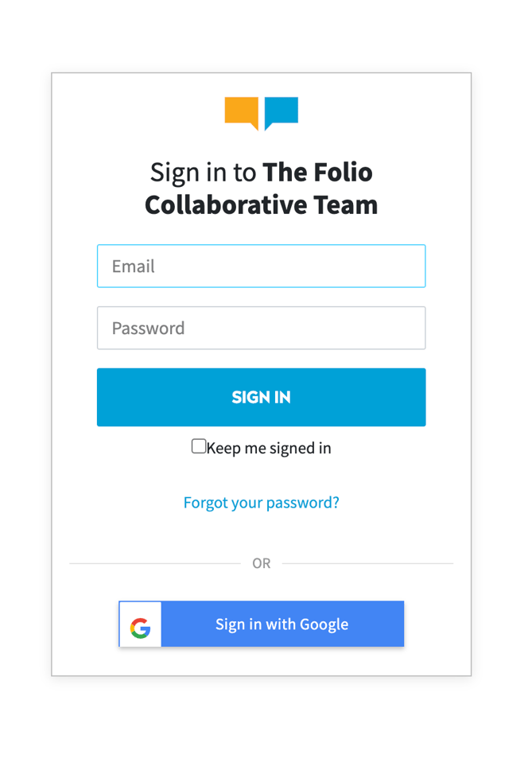
Task: Check the box next to Keep me signed in
Action: (198, 446)
